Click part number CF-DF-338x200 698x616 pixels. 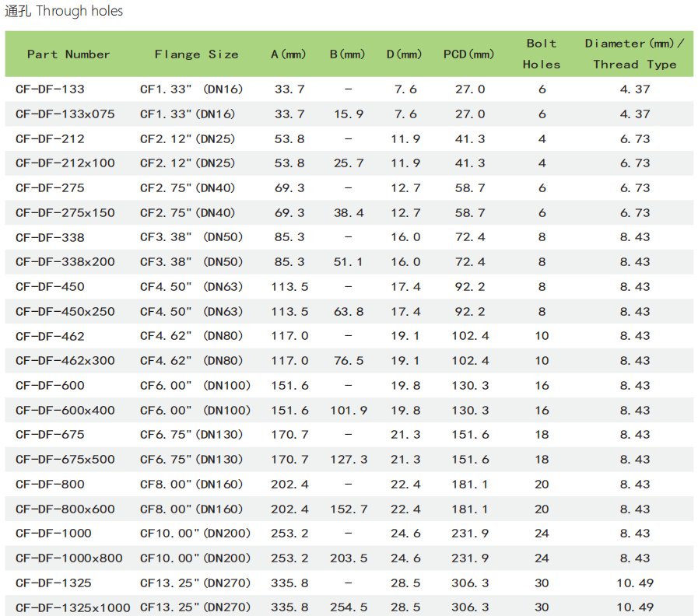point(65,262)
